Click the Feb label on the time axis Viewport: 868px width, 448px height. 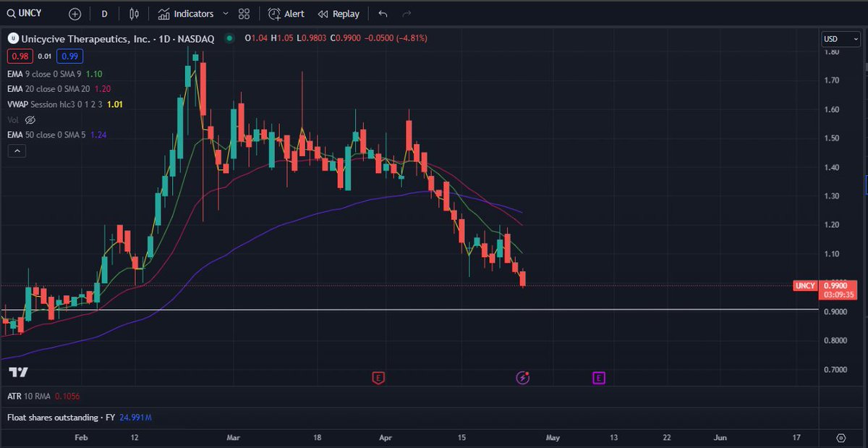tap(81, 437)
